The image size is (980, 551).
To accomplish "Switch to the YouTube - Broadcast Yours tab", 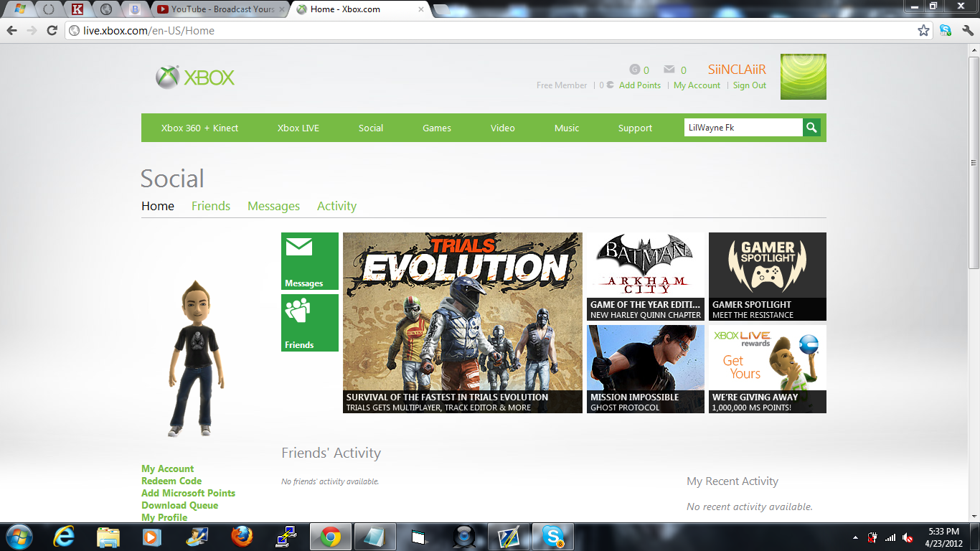I will (x=220, y=9).
